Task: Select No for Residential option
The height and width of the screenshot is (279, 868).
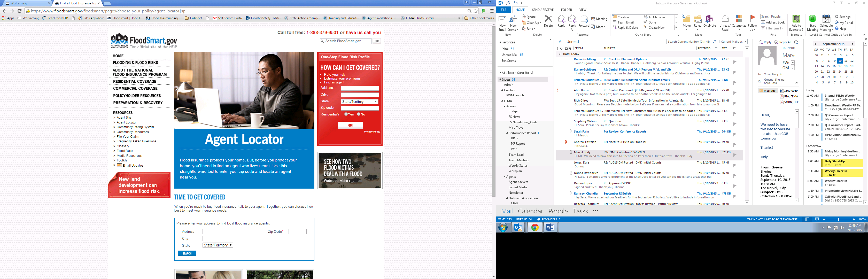Action: tap(359, 114)
